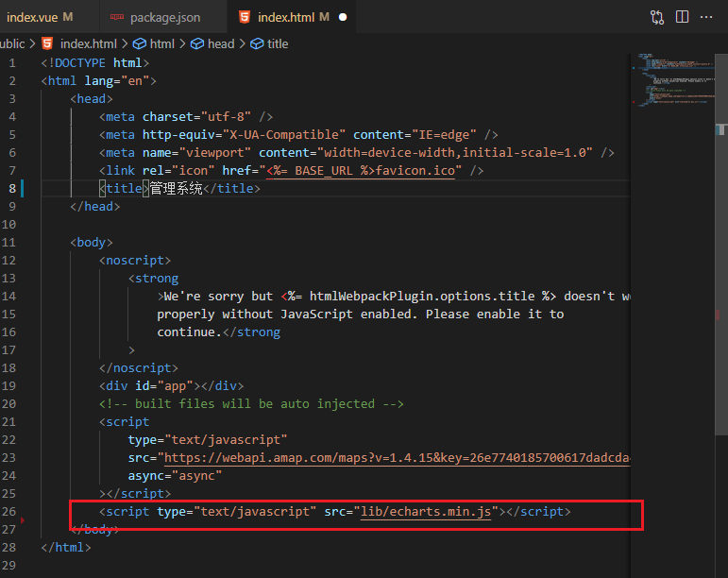Click the lib/echarts.min.js source path
The width and height of the screenshot is (728, 578).
(426, 512)
